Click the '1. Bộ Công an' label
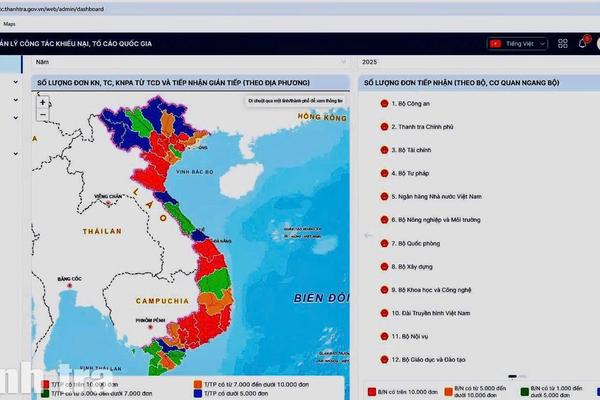 coord(411,103)
